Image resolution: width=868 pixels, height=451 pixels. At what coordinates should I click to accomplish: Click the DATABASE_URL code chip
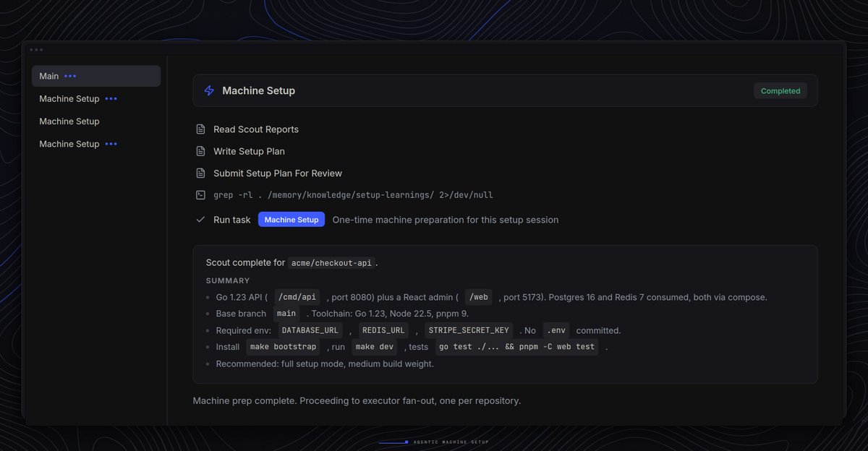310,330
